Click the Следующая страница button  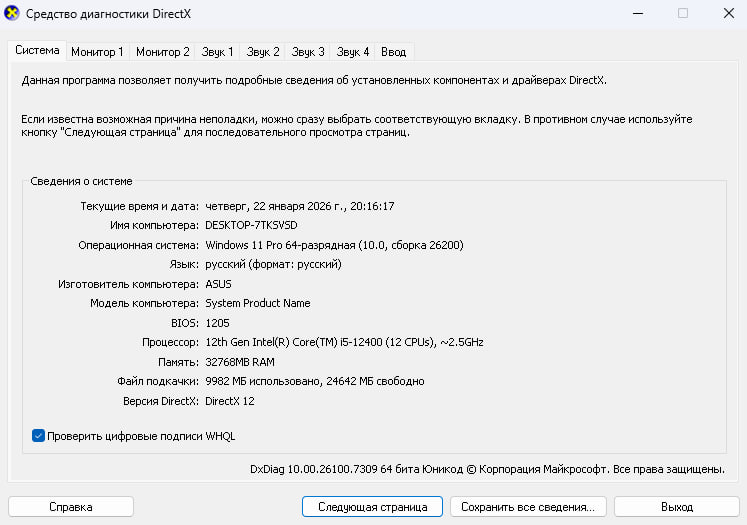click(x=372, y=506)
